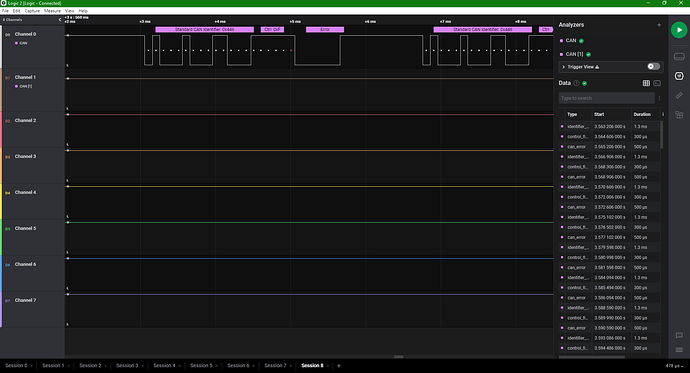Screen dimensions: 690x373
Task: Click the data table search field
Action: click(607, 98)
